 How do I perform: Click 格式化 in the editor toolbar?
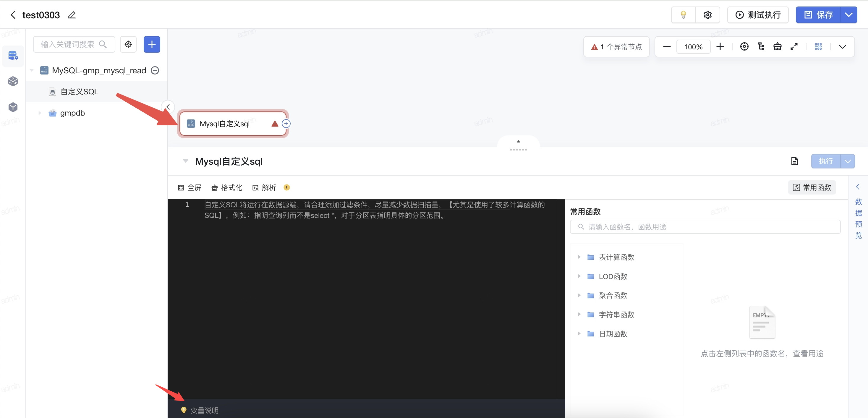coord(227,188)
